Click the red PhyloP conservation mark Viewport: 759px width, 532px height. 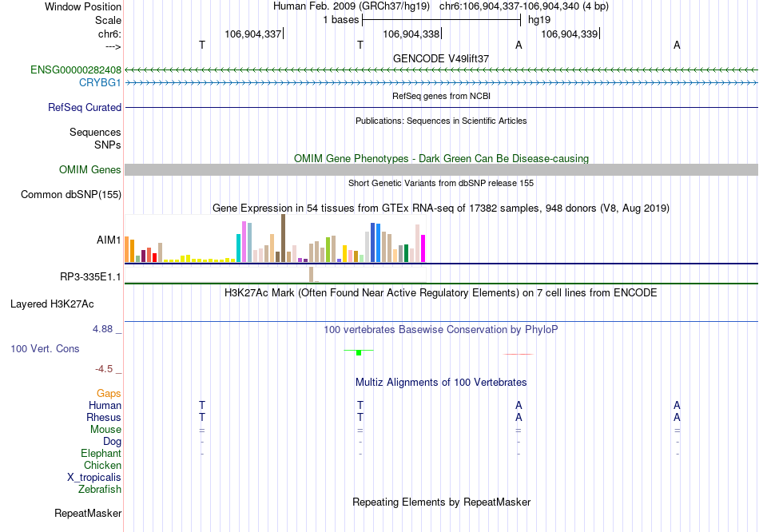point(519,355)
